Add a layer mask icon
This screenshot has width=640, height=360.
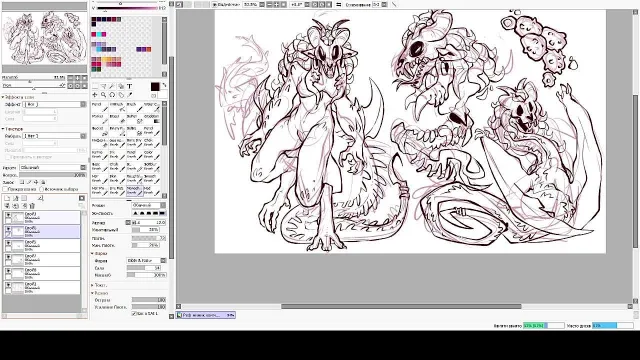[82, 198]
